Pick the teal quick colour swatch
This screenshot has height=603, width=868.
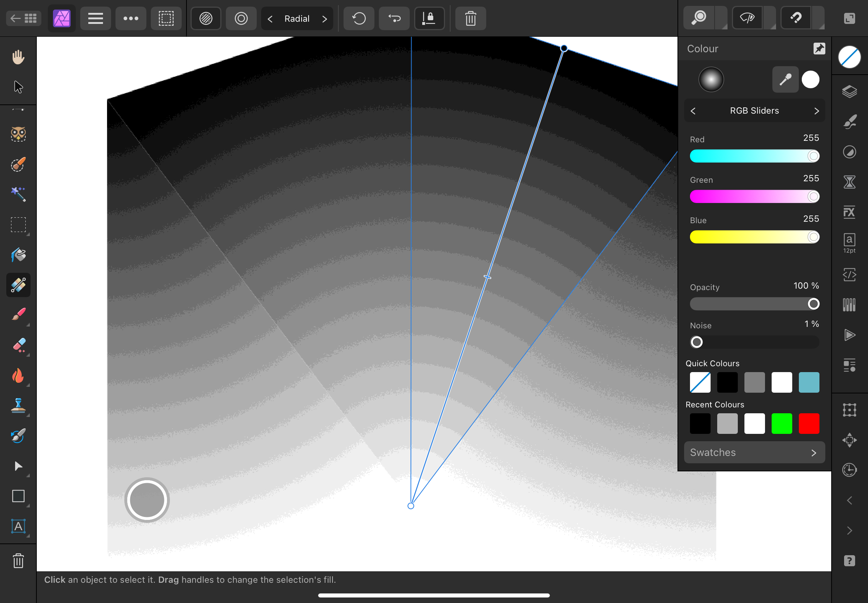[x=809, y=382]
